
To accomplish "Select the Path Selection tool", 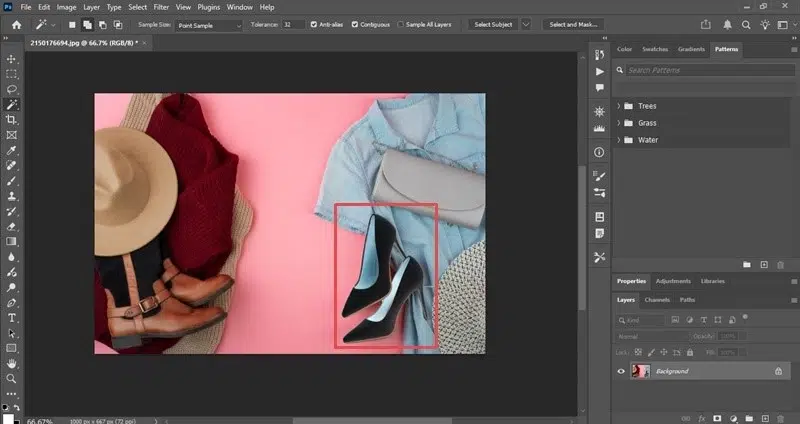I will coord(11,333).
